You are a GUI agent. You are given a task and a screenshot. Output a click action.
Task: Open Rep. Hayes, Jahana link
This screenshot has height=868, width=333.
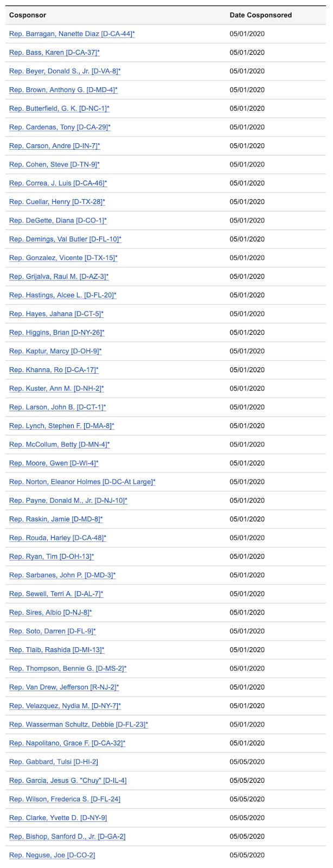tap(56, 314)
